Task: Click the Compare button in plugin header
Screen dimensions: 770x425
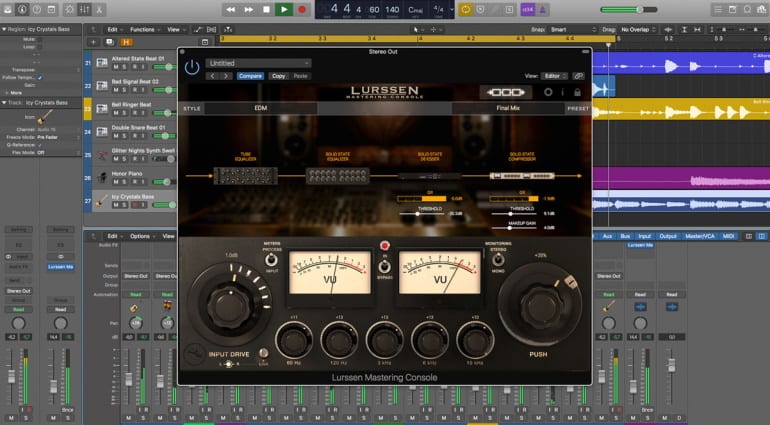Action: (x=250, y=76)
